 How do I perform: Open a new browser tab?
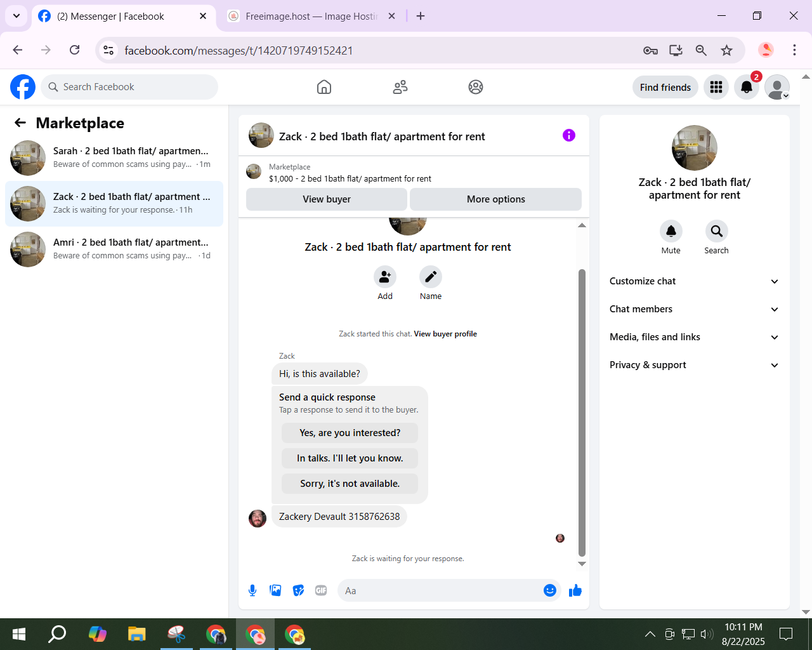(x=421, y=16)
